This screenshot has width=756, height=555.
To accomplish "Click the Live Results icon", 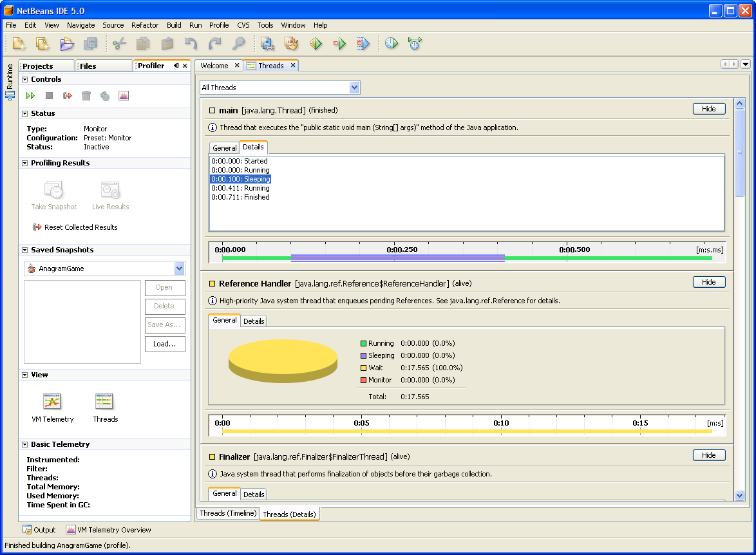I will coord(110,190).
